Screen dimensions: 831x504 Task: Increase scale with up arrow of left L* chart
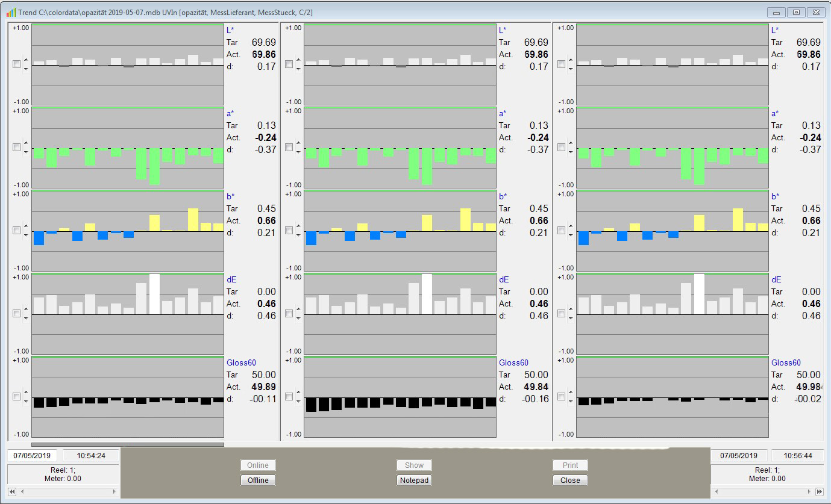[26, 60]
